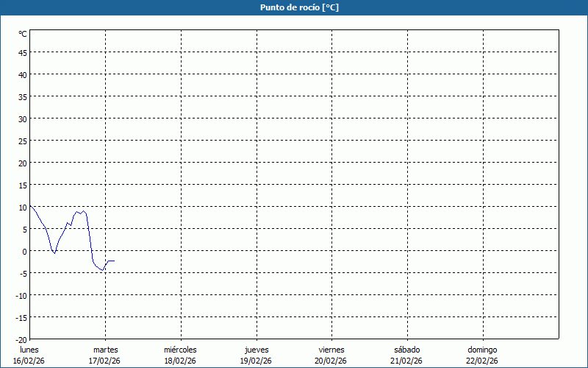Click the date 17/02/26
This screenshot has width=588, height=368.
[104, 361]
